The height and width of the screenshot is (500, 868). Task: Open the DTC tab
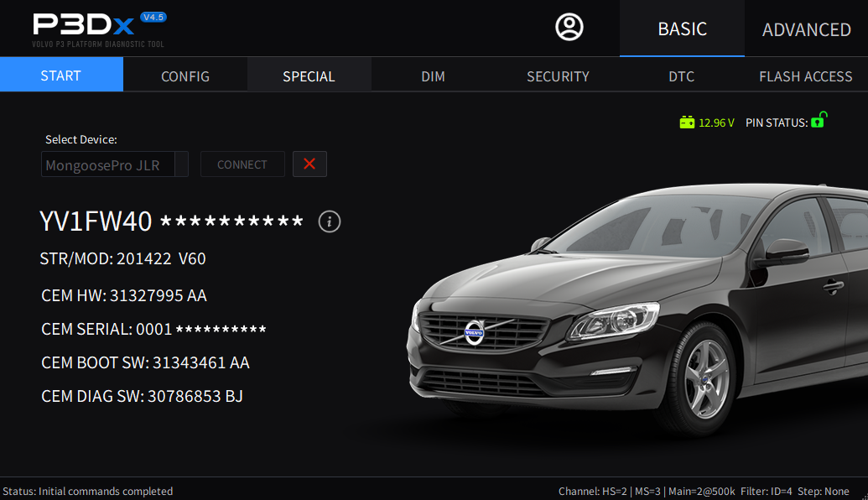tap(682, 76)
